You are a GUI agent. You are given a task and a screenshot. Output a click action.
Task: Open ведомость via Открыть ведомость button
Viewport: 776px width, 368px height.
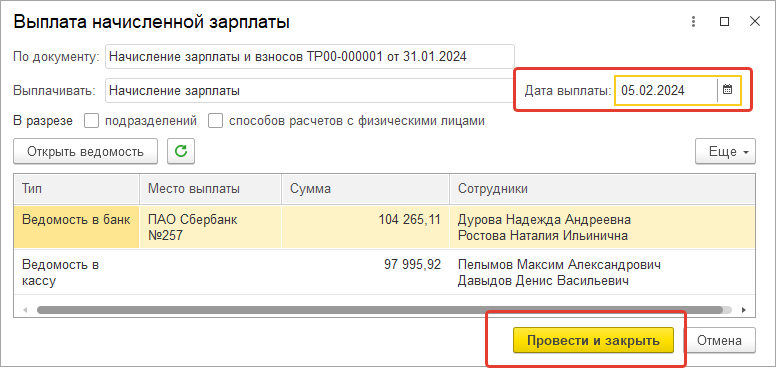(x=86, y=151)
